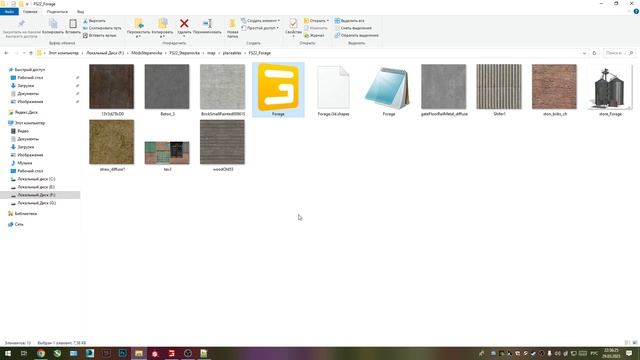The width and height of the screenshot is (640, 360).
Task: Open Yandex.Disk (Яндекс.Диск) in sidebar
Action: (26, 112)
